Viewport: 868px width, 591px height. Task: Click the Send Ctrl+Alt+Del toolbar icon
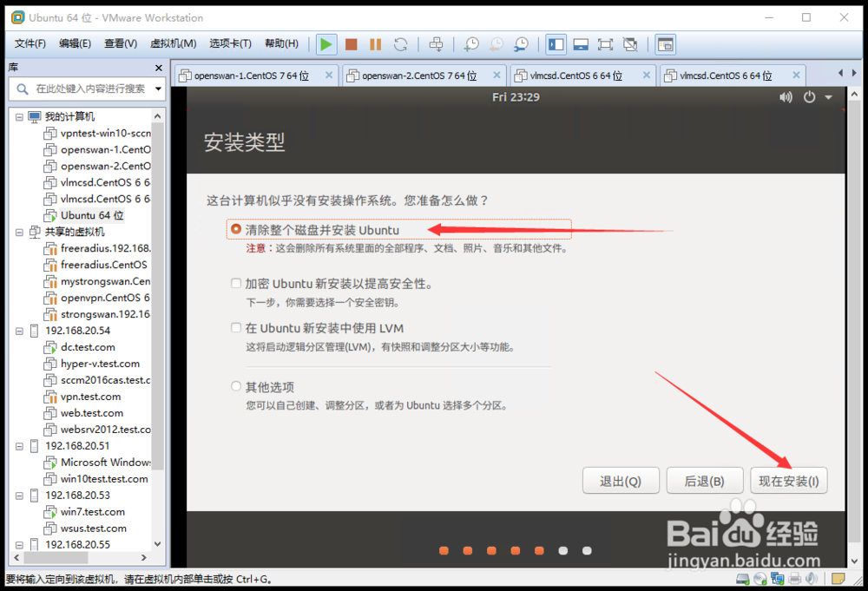(x=437, y=44)
